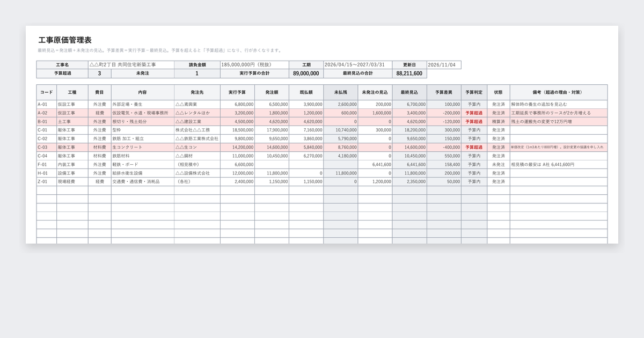
Task: Click the 予算差異 column header
Action: click(x=444, y=92)
